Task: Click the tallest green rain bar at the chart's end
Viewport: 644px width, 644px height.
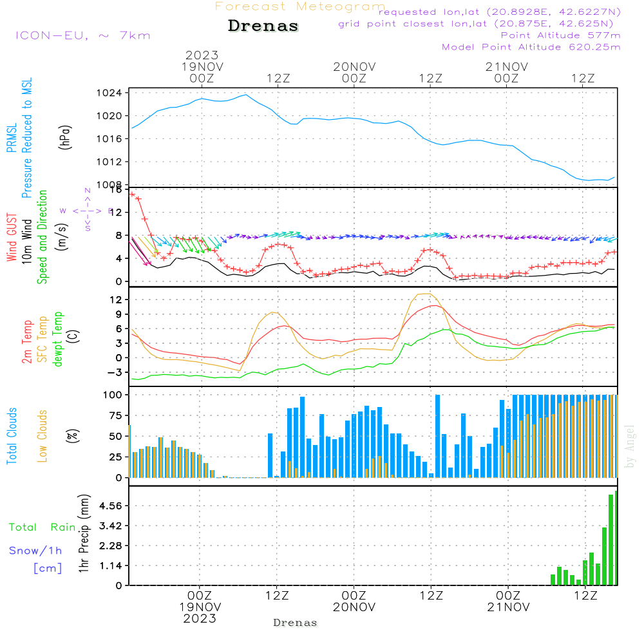Action: pyautogui.click(x=616, y=538)
